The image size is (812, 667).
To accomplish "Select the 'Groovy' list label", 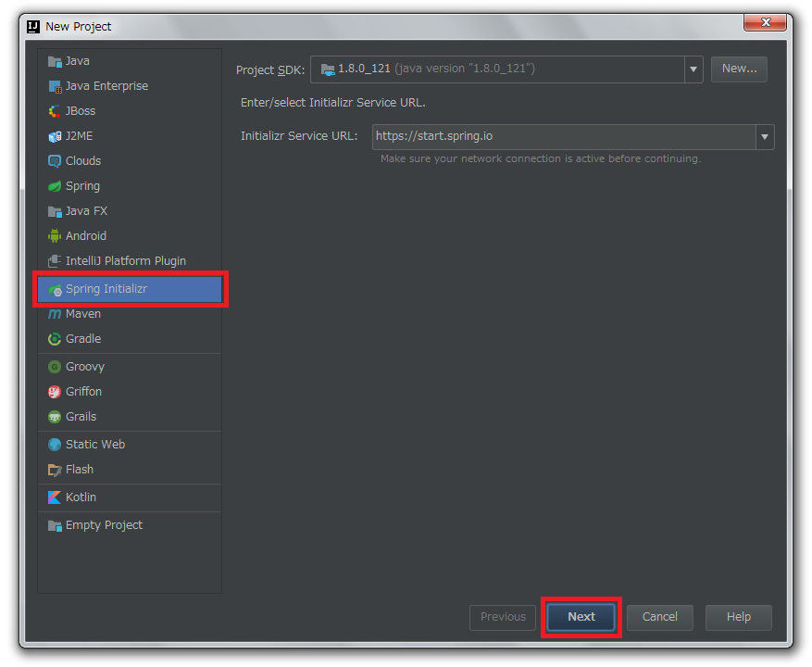I will coord(85,367).
